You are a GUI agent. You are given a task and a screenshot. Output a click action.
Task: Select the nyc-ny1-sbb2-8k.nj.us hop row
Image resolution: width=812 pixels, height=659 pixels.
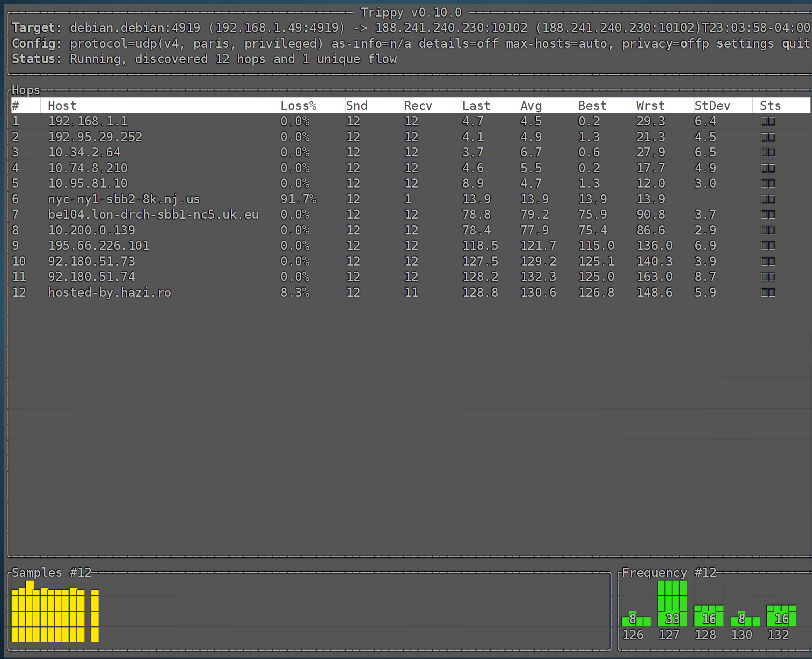[x=124, y=199]
